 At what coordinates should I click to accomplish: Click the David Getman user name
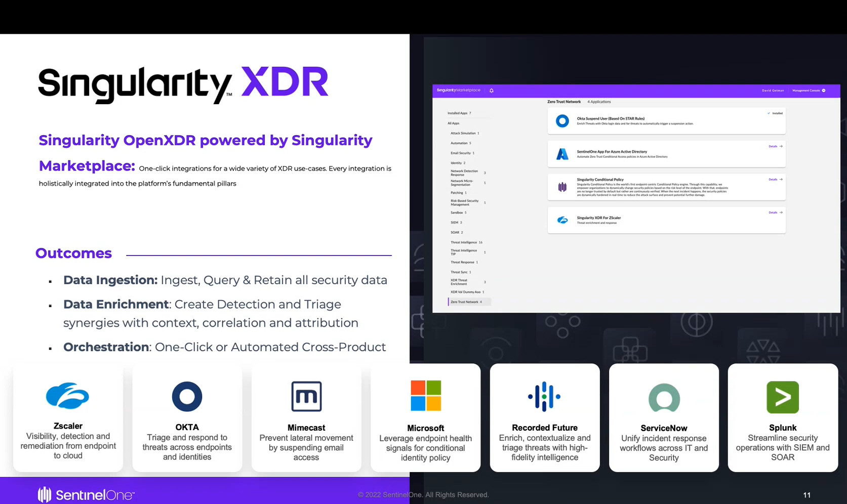coord(773,91)
